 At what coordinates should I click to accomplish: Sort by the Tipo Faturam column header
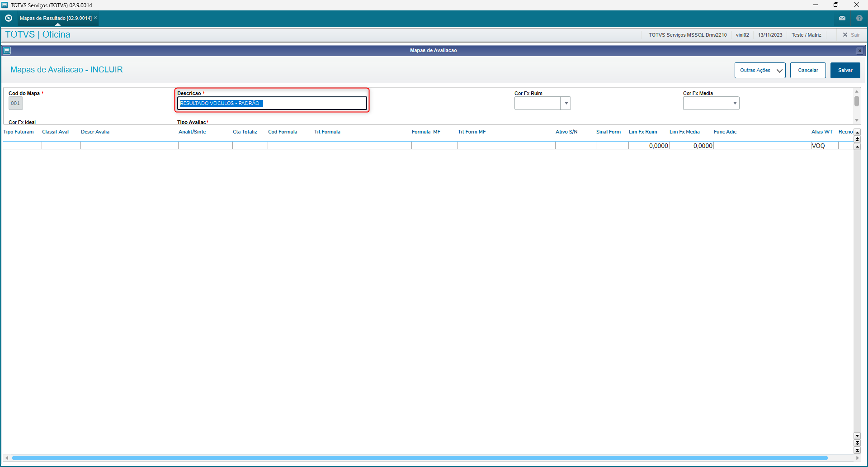19,132
